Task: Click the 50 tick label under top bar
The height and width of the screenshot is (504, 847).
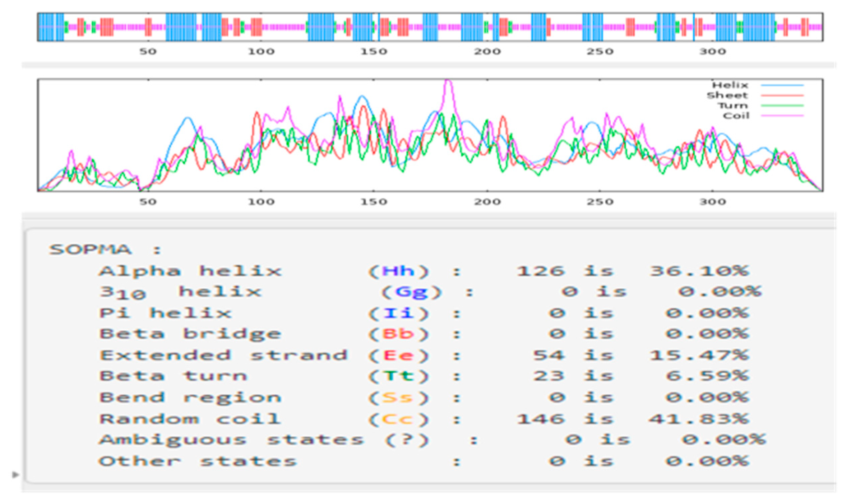Action: pyautogui.click(x=148, y=51)
